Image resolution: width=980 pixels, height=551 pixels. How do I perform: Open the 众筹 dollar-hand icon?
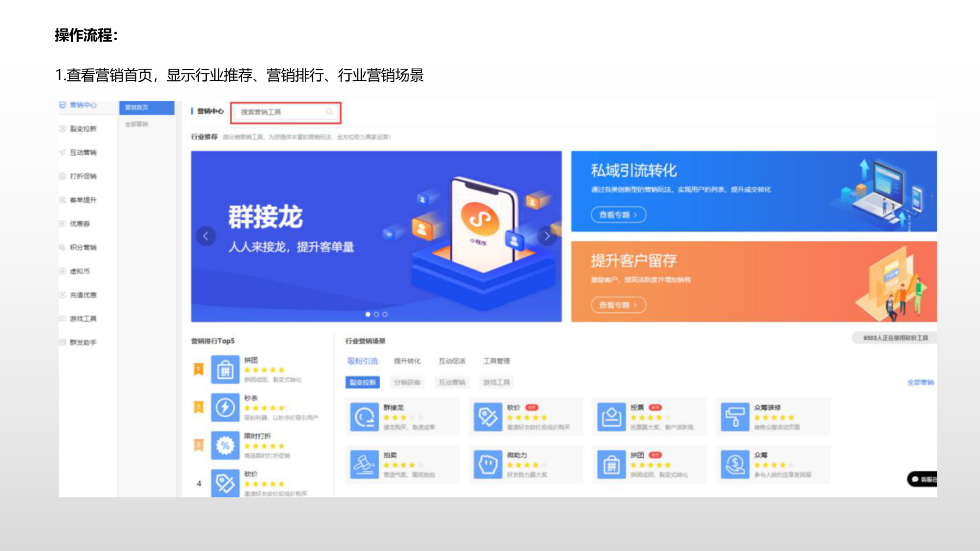pyautogui.click(x=735, y=464)
